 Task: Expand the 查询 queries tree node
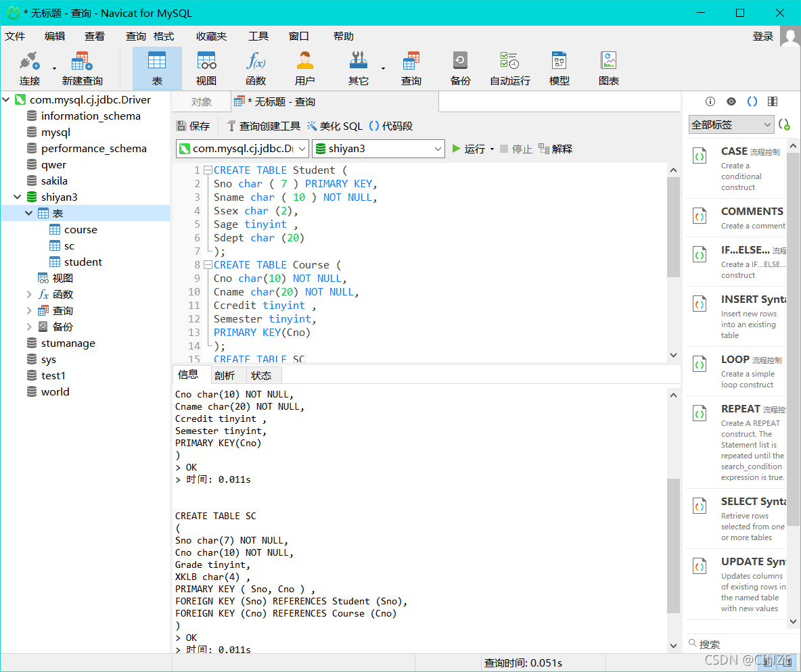click(x=29, y=310)
